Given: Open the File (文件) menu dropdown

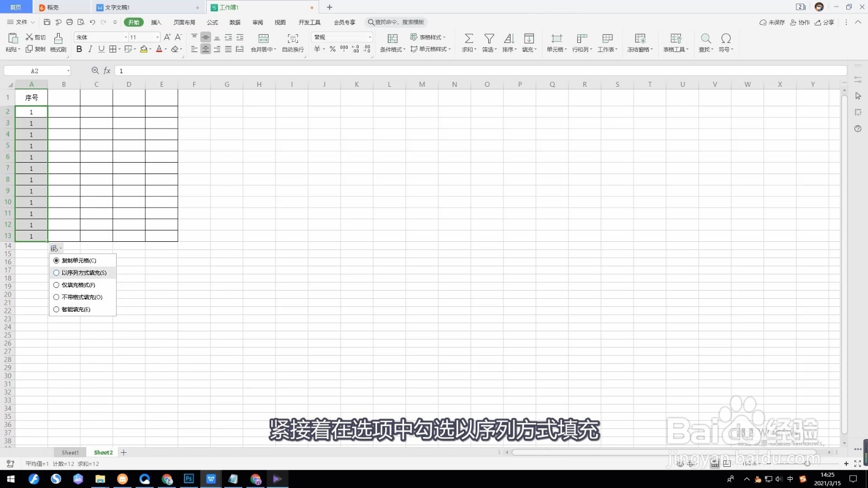Looking at the screenshot, I should coord(21,22).
